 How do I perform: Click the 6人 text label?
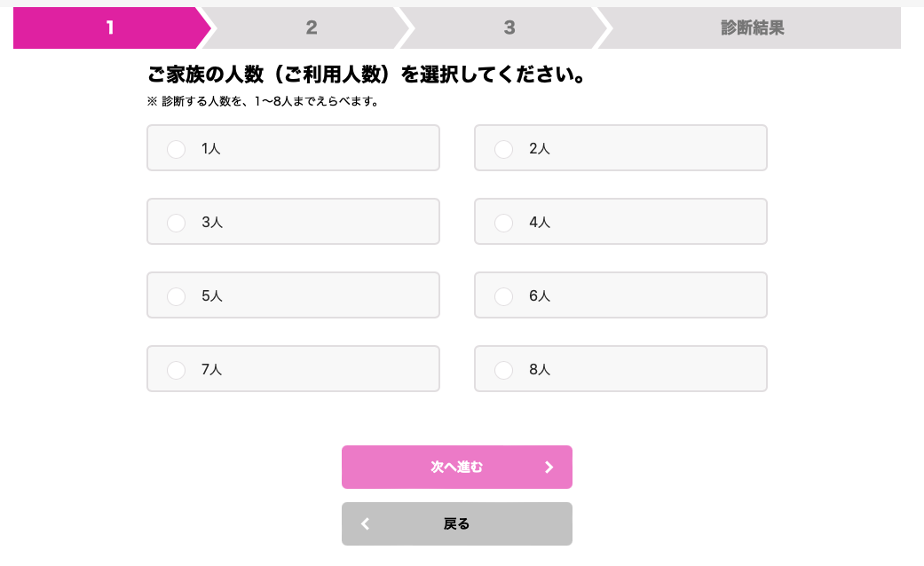[x=540, y=296]
